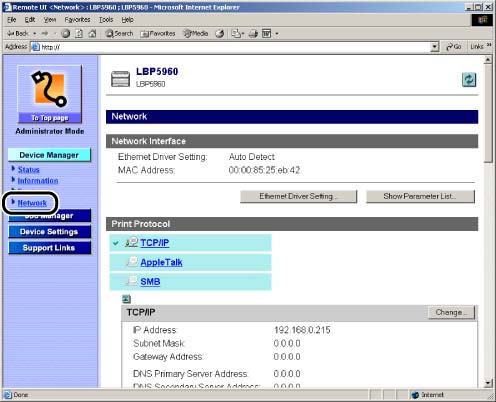Open the View menu

pos(50,20)
